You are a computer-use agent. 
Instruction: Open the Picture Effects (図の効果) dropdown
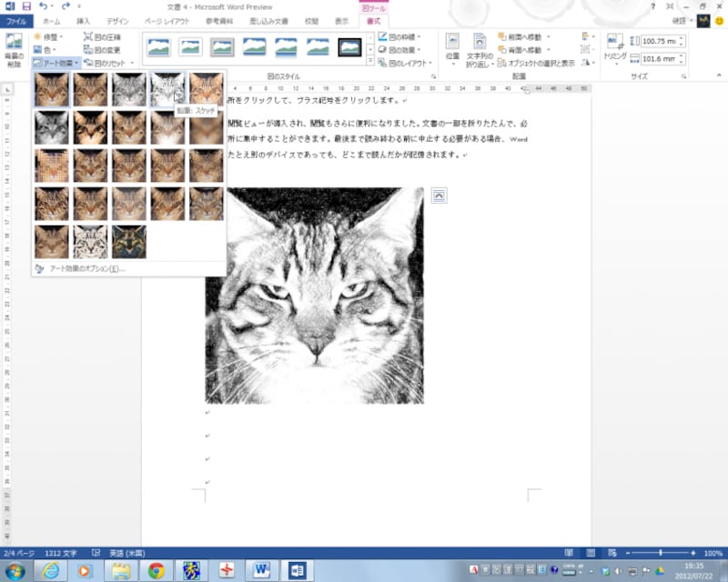point(403,50)
